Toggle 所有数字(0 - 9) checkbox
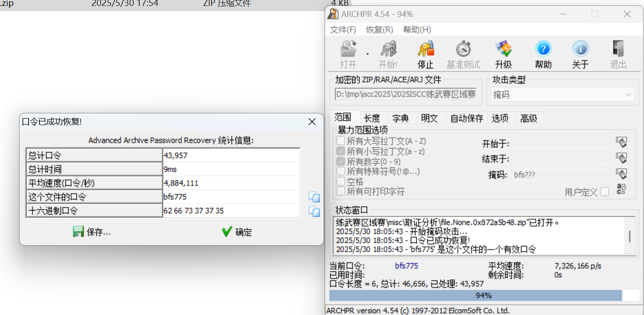The width and height of the screenshot is (644, 315). tap(340, 161)
